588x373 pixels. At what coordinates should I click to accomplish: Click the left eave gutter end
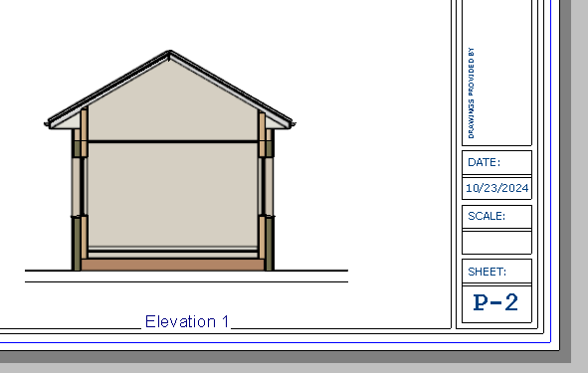(x=47, y=124)
